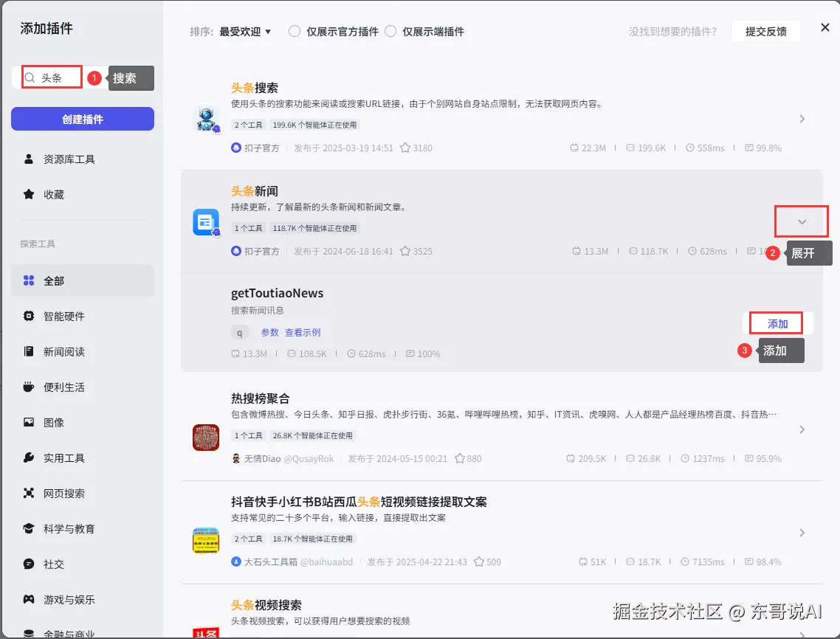Select the 实用工具 category
840x639 pixels.
[83, 457]
